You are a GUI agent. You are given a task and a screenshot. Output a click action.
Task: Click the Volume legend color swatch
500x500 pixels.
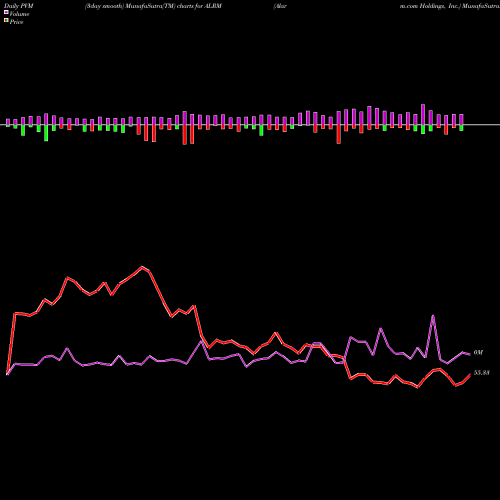pos(6,12)
